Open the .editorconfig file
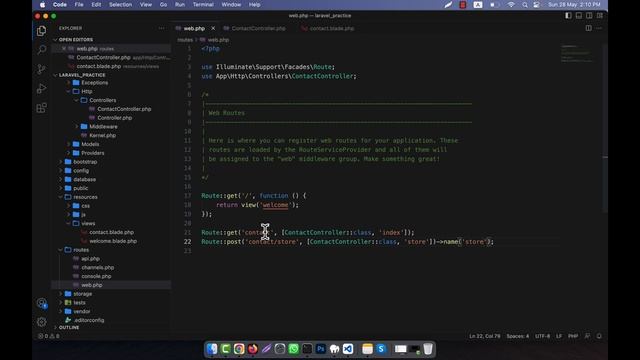This screenshot has height=360, width=640. [x=89, y=320]
